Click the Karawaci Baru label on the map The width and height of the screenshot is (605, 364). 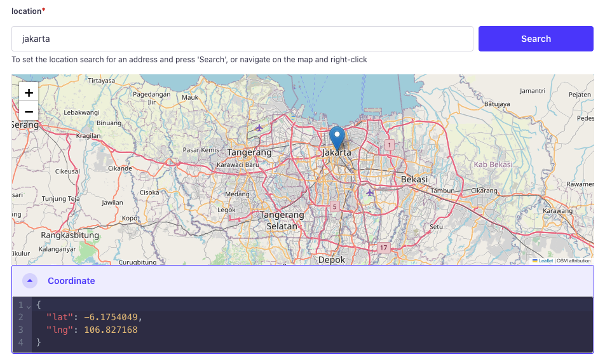coord(238,165)
